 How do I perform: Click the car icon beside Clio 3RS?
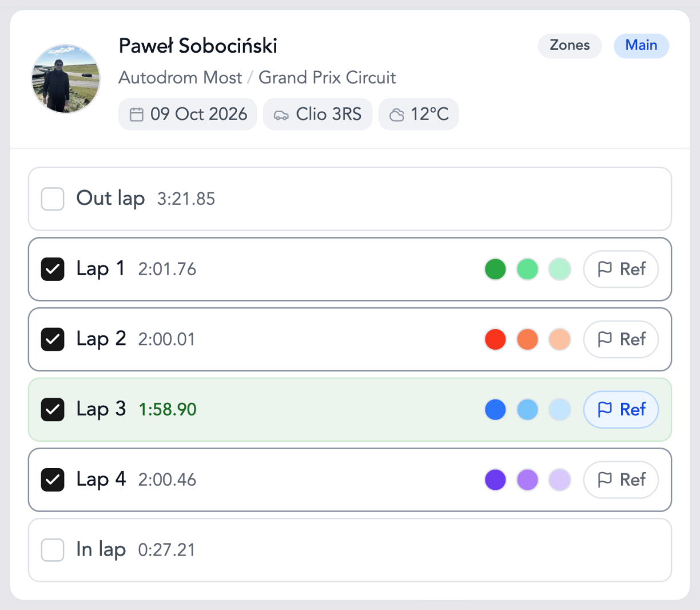281,115
